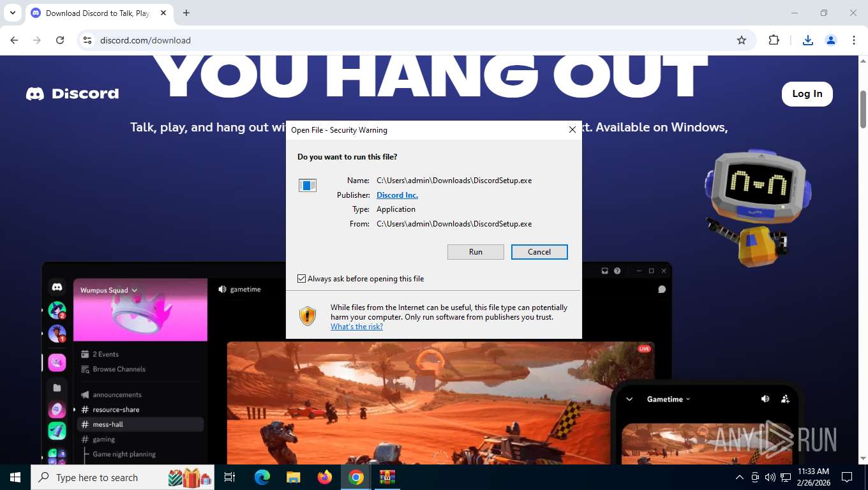Show hidden system tray icons
868x490 pixels.
tap(740, 477)
